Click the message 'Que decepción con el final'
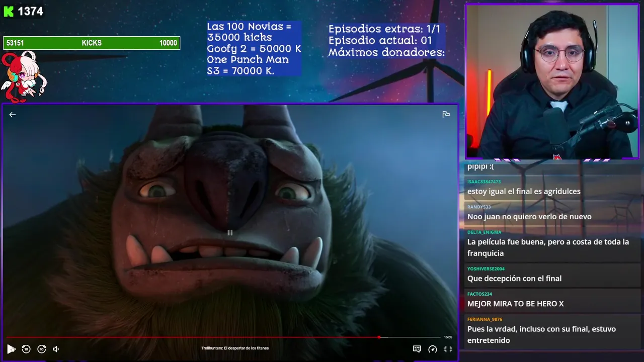Screen dimensions: 644x362 point(514,279)
